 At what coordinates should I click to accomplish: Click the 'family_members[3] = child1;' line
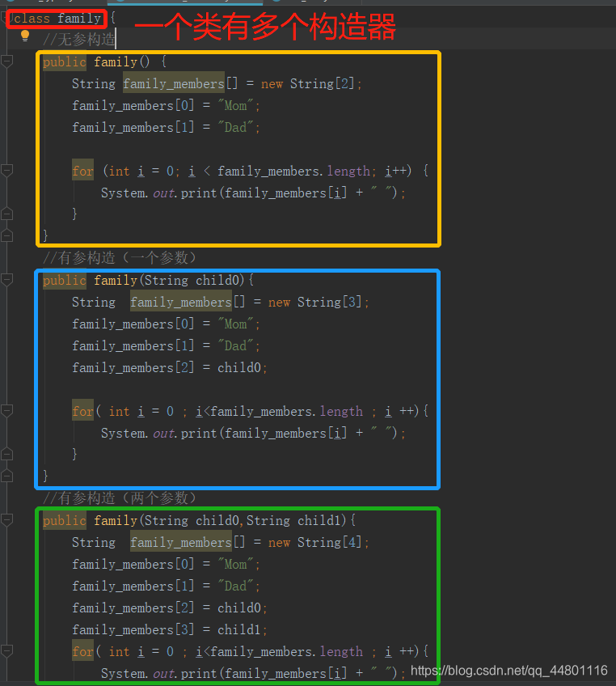[170, 629]
